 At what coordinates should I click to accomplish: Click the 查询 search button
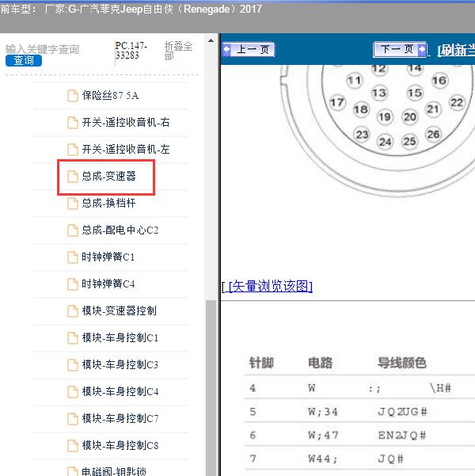tap(24, 60)
